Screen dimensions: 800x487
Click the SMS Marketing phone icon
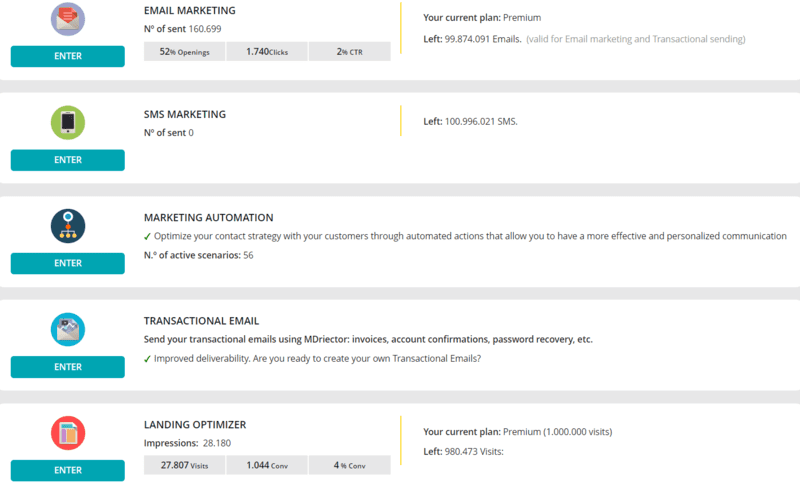pyautogui.click(x=68, y=123)
